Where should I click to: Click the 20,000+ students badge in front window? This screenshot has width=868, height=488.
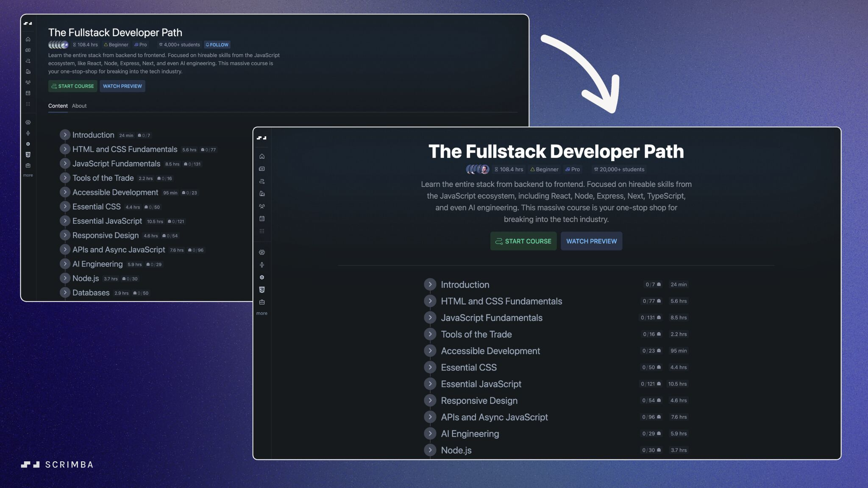click(x=619, y=170)
